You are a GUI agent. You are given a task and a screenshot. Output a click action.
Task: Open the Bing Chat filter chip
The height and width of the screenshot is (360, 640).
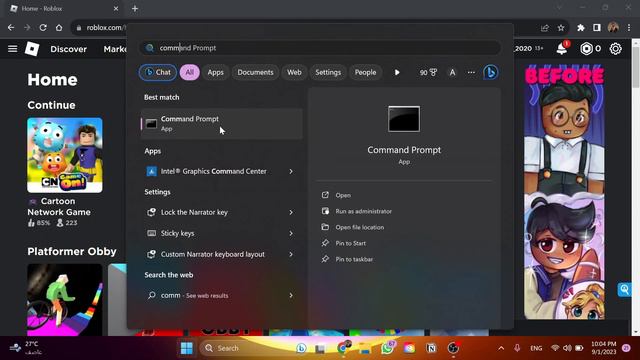pos(158,72)
